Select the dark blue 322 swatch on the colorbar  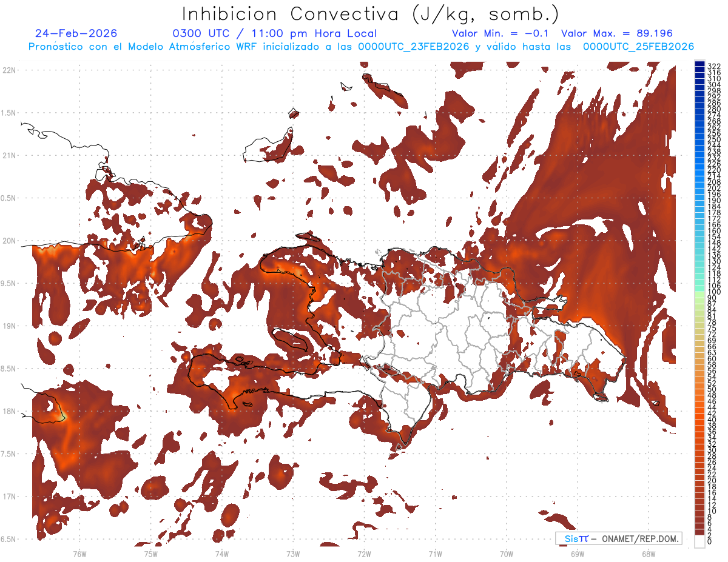pyautogui.click(x=700, y=65)
